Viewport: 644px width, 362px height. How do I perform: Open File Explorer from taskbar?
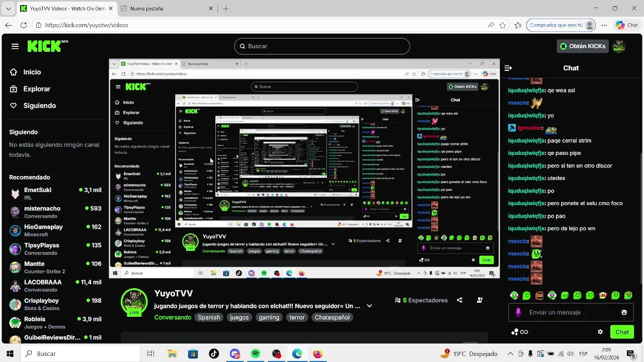coord(172,353)
